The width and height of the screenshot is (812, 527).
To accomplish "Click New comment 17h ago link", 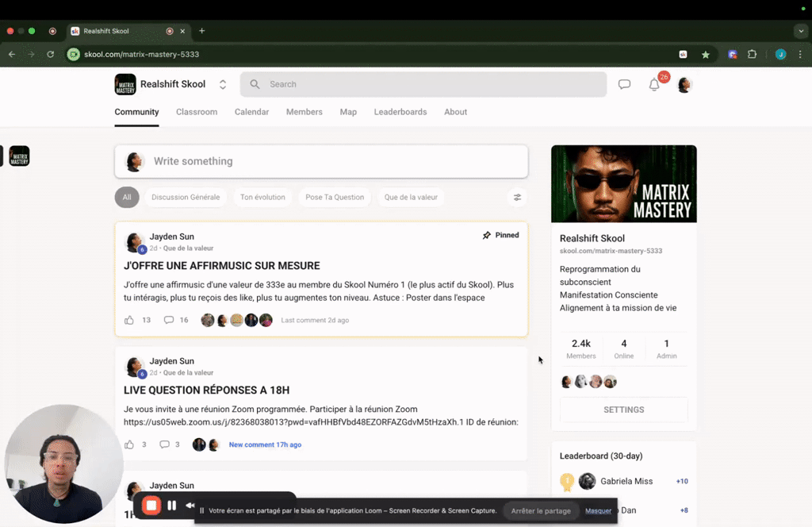I will coord(265,444).
